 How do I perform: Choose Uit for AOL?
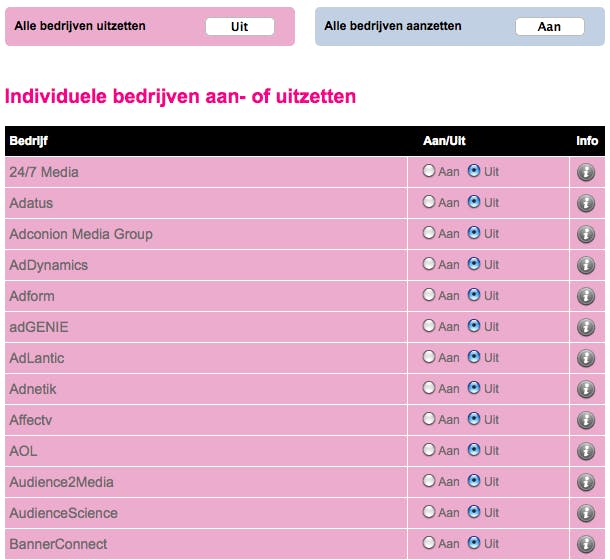coord(473,449)
